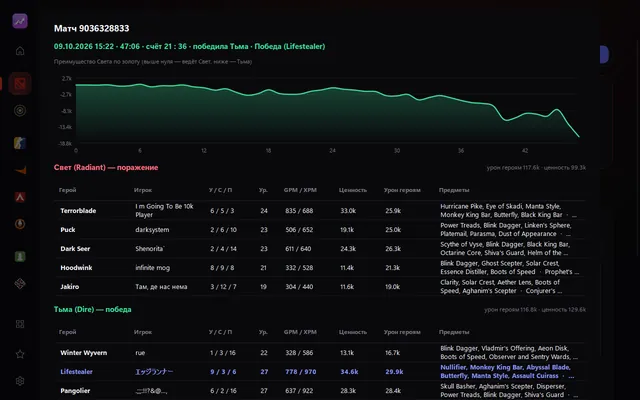Click the orange round microphone-like icon
The width and height of the screenshot is (640, 400).
click(x=20, y=224)
